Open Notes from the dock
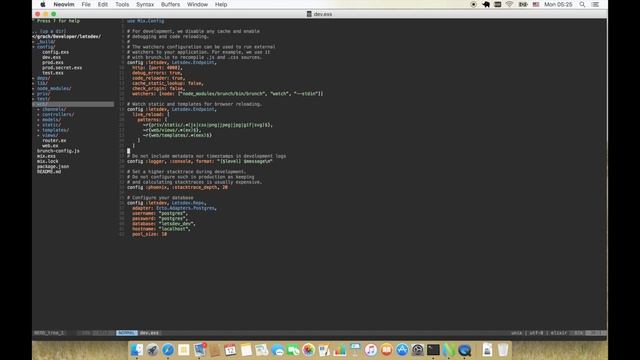 (x=246, y=350)
